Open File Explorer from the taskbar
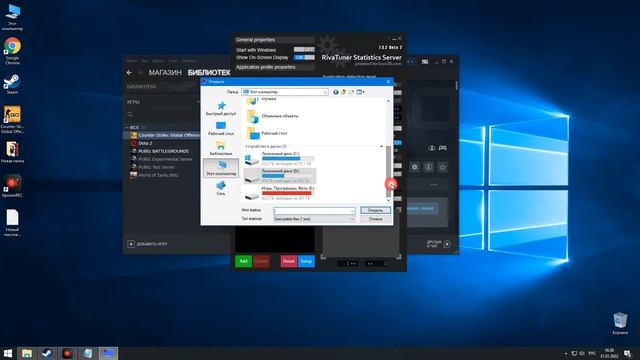Screen dimensions: 640x360 pos(27,353)
